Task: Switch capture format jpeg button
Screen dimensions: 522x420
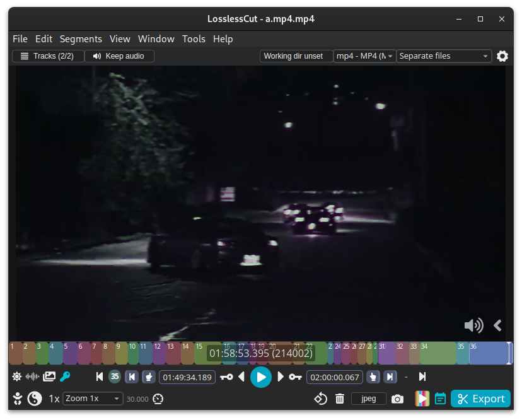Action: point(369,399)
